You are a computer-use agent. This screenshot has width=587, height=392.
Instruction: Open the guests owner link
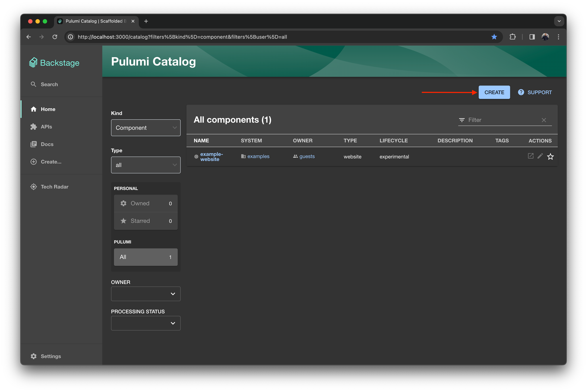[x=307, y=157]
